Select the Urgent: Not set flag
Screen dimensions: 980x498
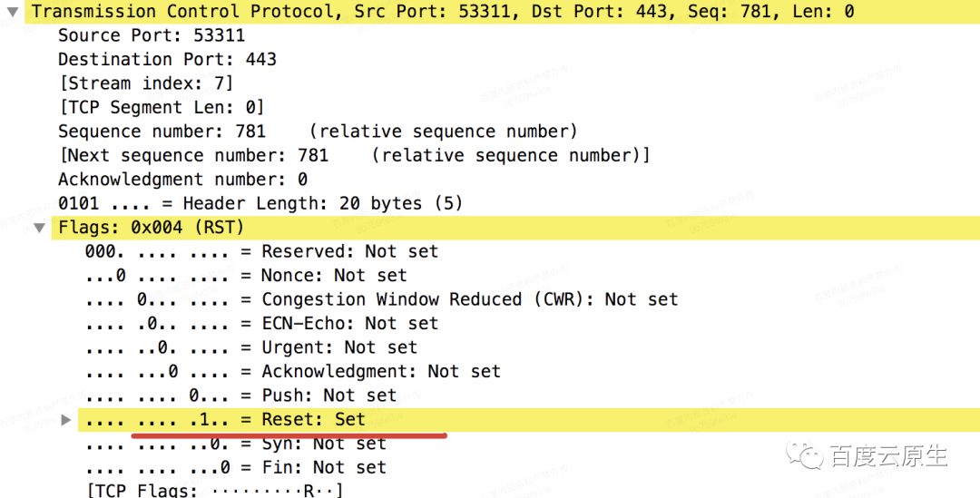click(x=250, y=347)
